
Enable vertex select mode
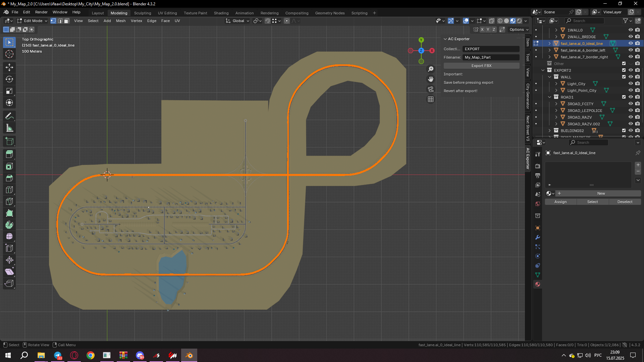tap(53, 21)
